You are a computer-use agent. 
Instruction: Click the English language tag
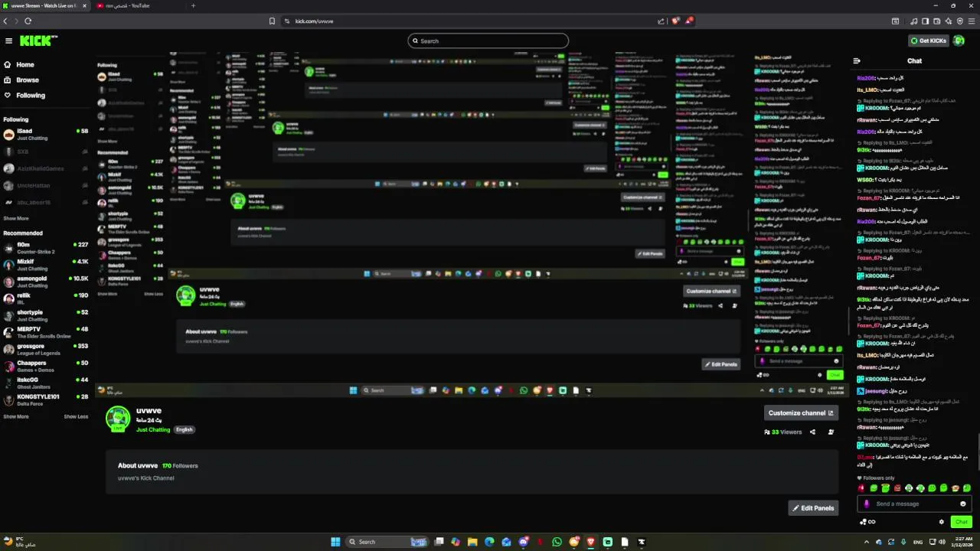(185, 429)
